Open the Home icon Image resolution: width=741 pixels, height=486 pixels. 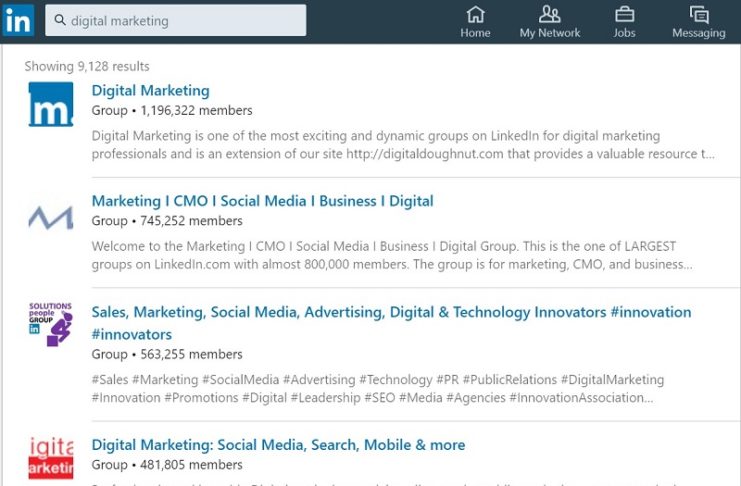475,14
